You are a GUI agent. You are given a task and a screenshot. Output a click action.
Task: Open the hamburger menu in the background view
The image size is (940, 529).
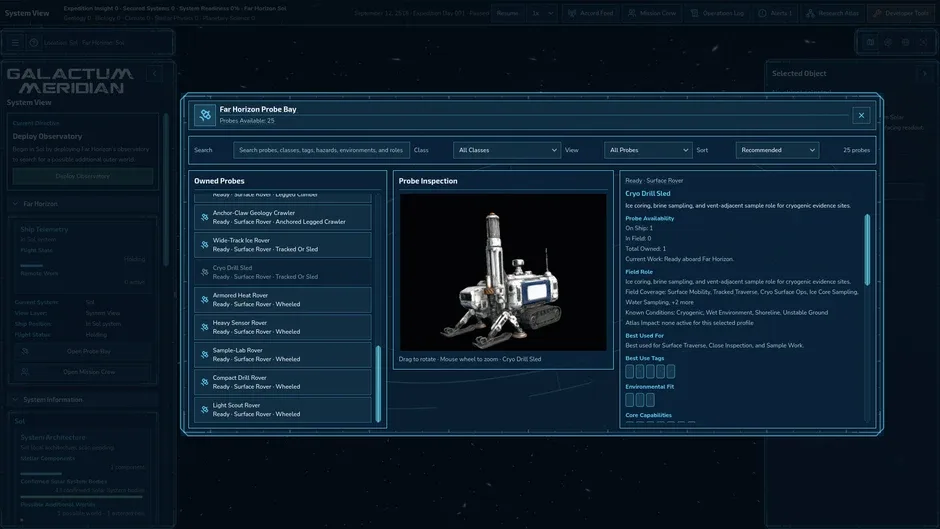tap(16, 43)
